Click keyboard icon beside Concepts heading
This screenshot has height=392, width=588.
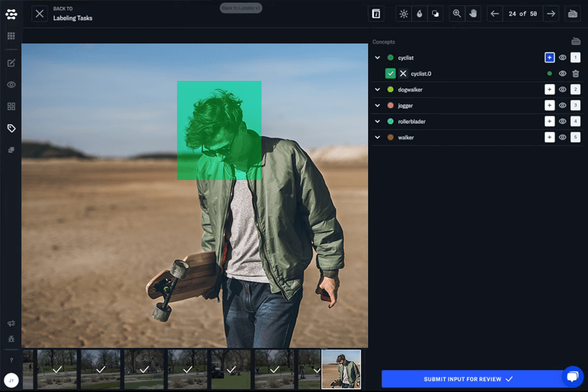pos(576,41)
